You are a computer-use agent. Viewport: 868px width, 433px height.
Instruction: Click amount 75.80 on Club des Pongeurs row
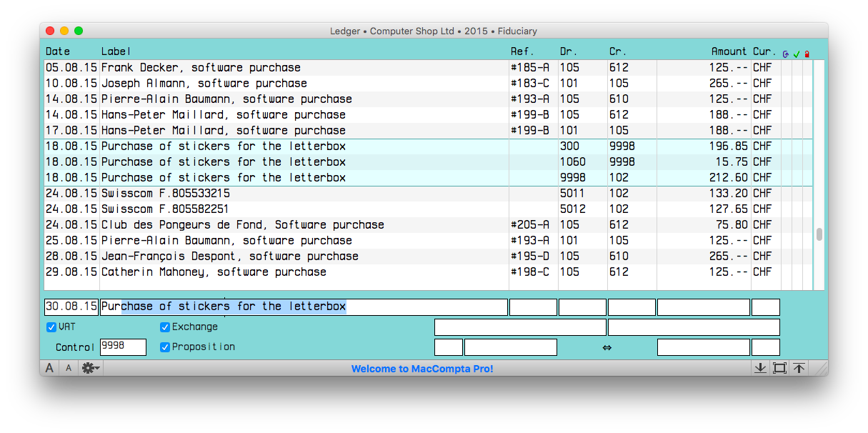point(732,225)
